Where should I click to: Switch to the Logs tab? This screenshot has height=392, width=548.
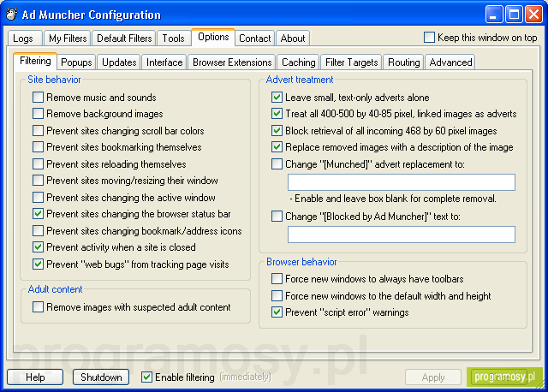23,38
